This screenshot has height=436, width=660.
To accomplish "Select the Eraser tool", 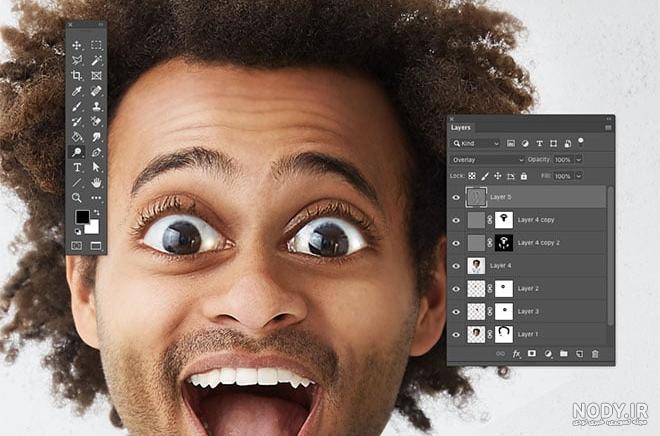I will click(96, 121).
